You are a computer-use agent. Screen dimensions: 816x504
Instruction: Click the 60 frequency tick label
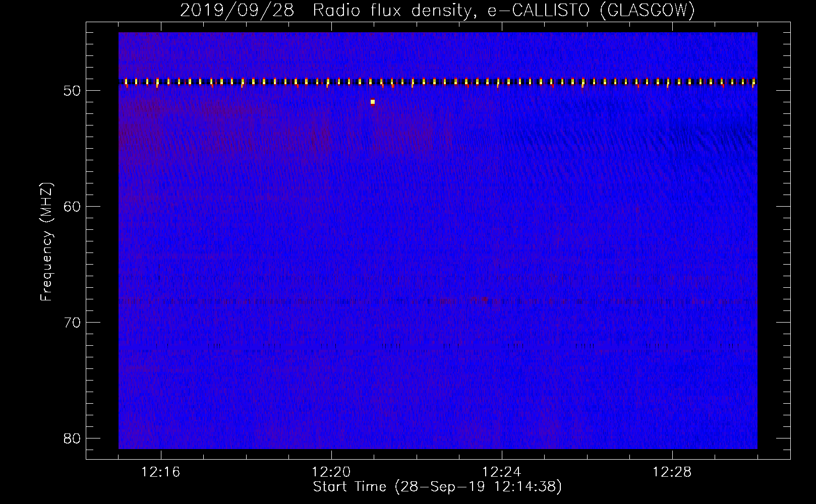tap(73, 207)
